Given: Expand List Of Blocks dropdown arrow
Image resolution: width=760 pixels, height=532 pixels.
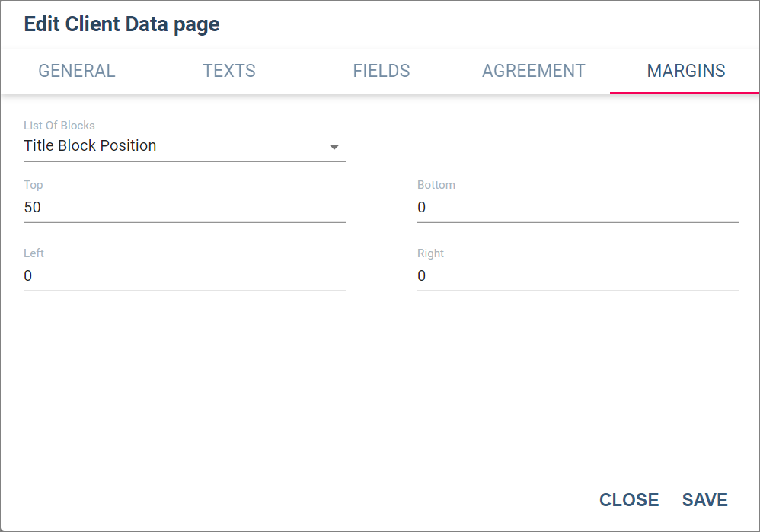Looking at the screenshot, I should pyautogui.click(x=334, y=147).
